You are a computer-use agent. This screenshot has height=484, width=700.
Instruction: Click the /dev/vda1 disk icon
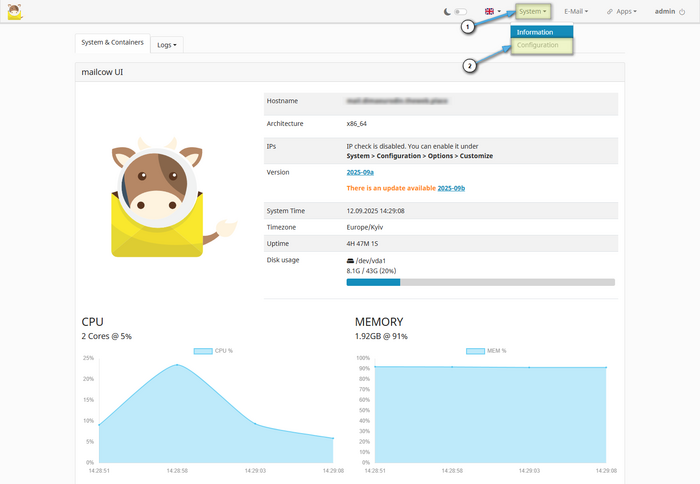pos(350,261)
